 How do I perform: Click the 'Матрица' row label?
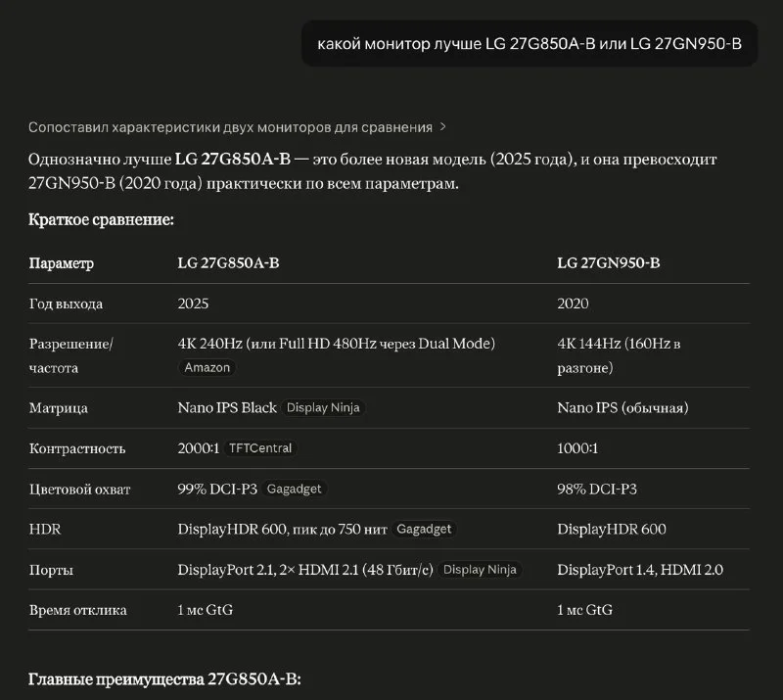[x=59, y=408]
